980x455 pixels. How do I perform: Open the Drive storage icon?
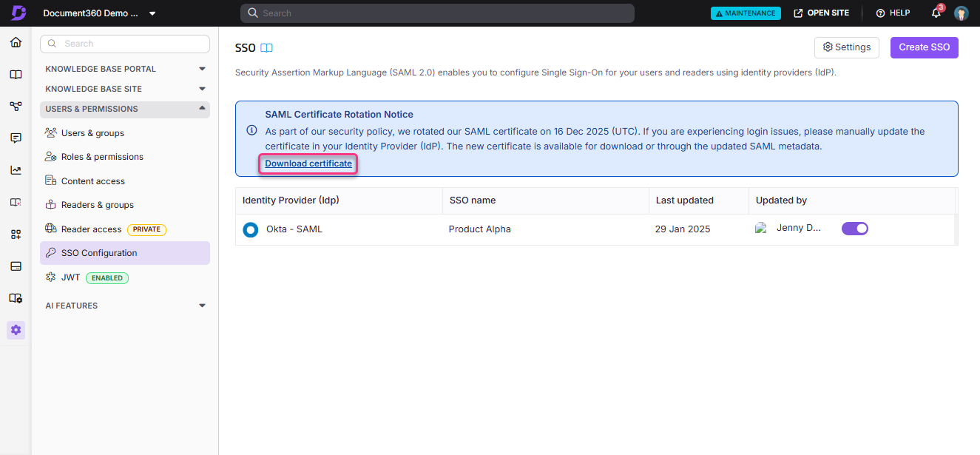pos(16,266)
